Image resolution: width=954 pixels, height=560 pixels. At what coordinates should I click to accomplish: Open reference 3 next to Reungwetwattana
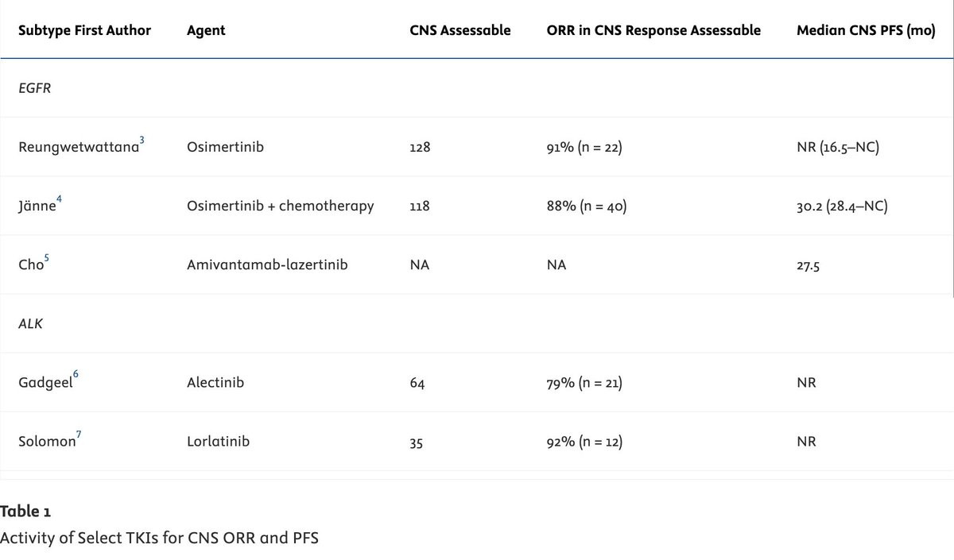142,141
